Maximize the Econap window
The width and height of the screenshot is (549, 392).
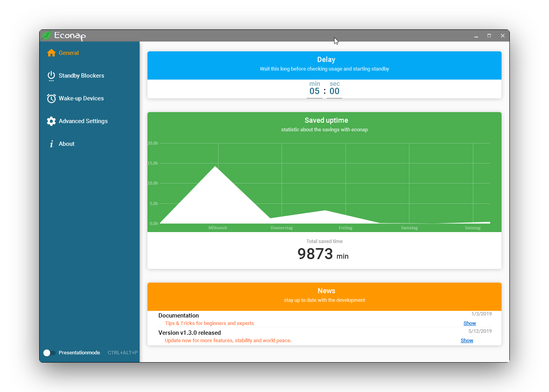(489, 36)
